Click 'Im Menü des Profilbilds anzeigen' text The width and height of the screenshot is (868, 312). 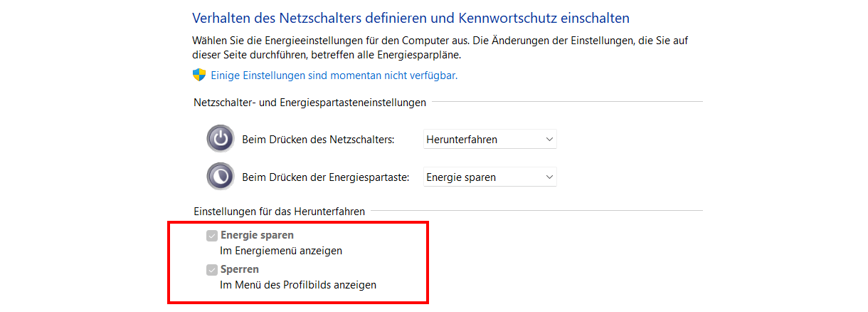tap(298, 285)
